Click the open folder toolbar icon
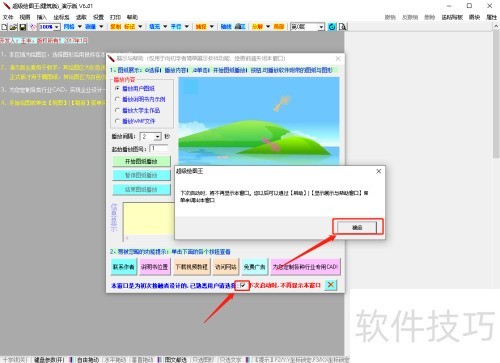The height and width of the screenshot is (363, 500). pyautogui.click(x=13, y=27)
